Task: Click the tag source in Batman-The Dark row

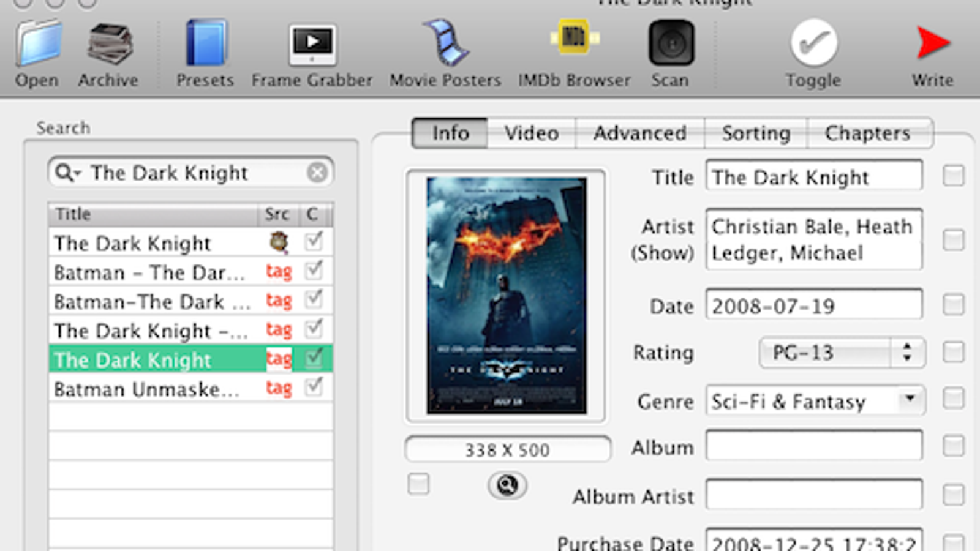Action: pos(279,301)
